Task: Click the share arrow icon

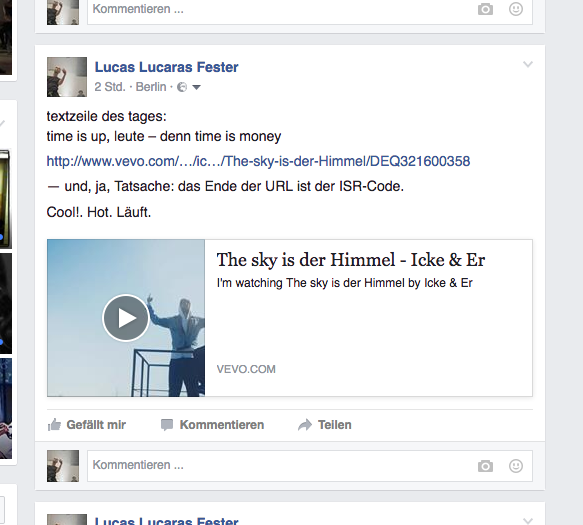Action: 305,425
